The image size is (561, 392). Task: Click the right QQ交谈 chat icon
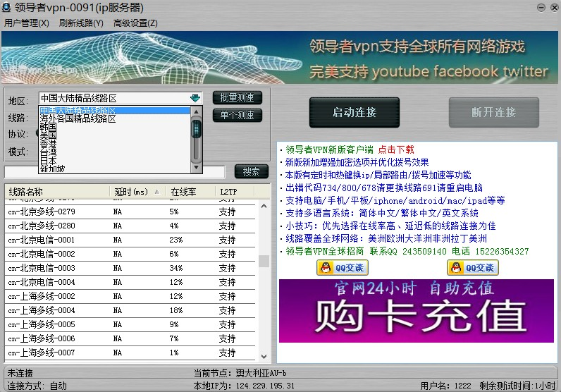click(x=473, y=267)
